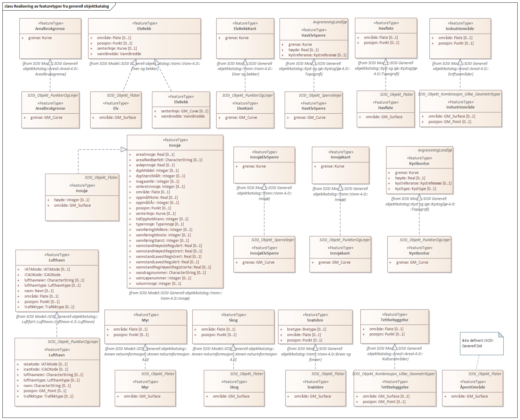Click the ElvBekkKant class name
Viewport: 520px width, 420px height.
245,28
